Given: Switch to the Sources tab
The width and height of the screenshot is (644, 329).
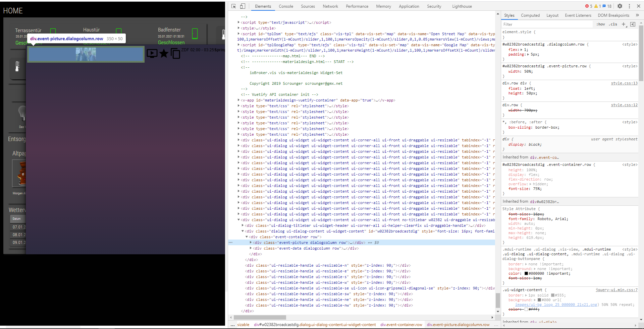Looking at the screenshot, I should pos(308,6).
